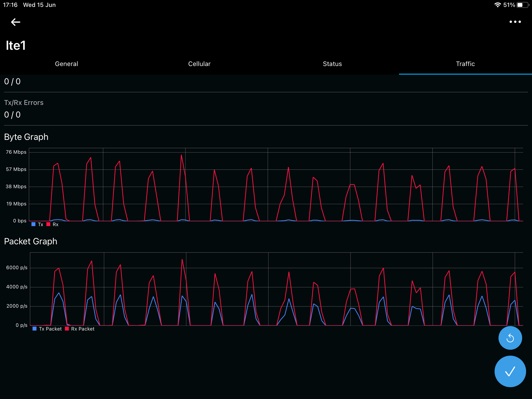This screenshot has width=532, height=399.
Task: Tap the Wi-Fi status icon
Action: pos(498,5)
